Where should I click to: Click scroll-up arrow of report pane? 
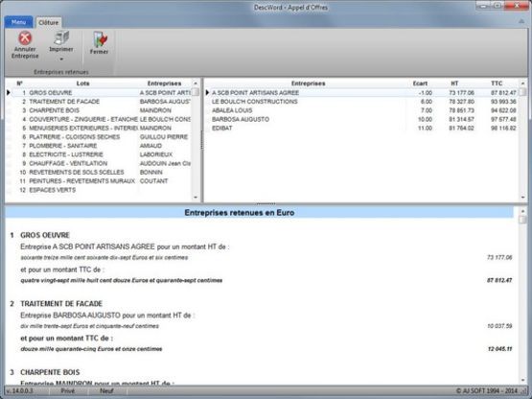tap(522, 211)
